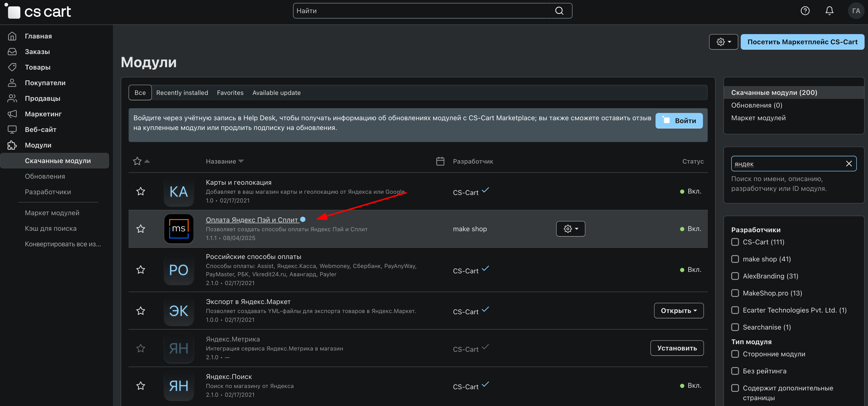Switch to the Recently installed tab
Viewport: 868px width, 406px height.
[182, 93]
